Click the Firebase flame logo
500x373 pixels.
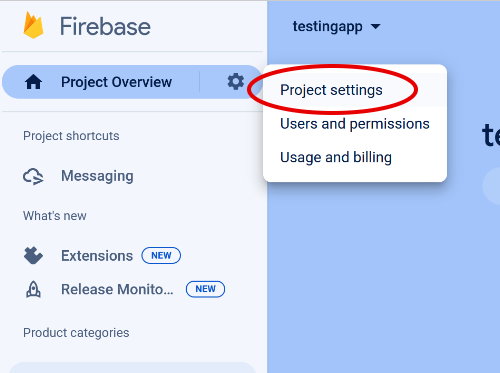point(33,25)
